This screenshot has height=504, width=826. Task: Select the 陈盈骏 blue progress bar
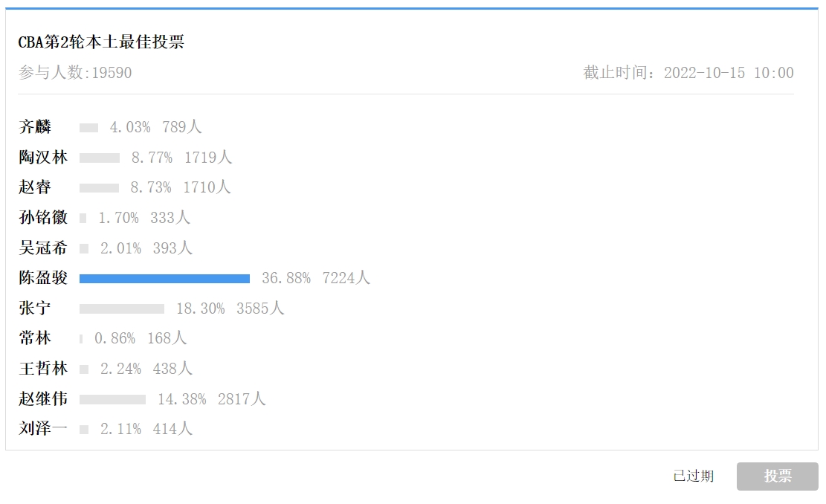pos(164,279)
